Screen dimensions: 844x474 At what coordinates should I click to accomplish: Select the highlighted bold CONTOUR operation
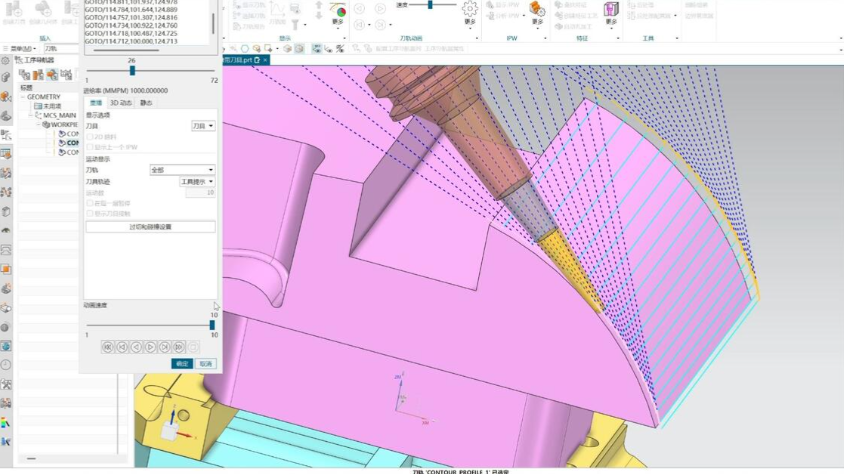click(x=68, y=143)
